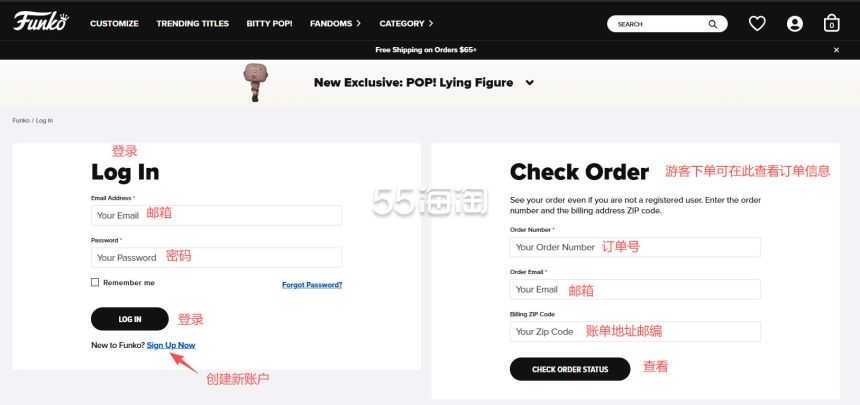Open the account profile icon

[794, 24]
